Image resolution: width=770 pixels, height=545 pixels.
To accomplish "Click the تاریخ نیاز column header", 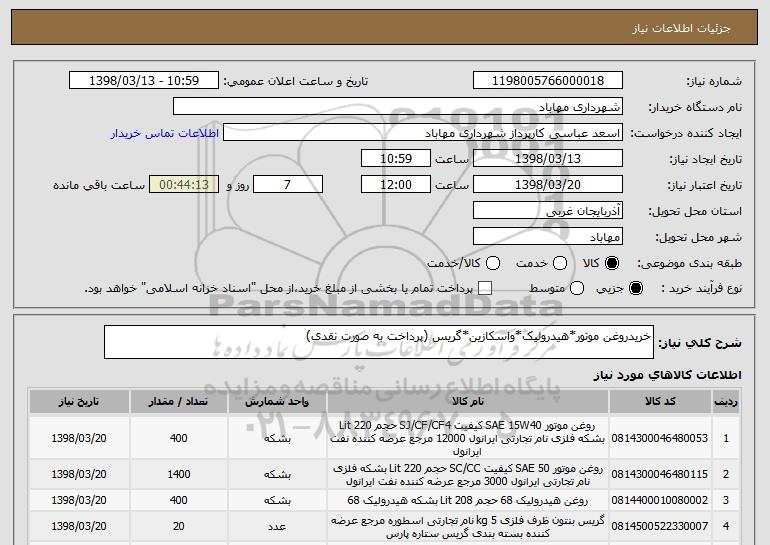I will (x=79, y=402).
